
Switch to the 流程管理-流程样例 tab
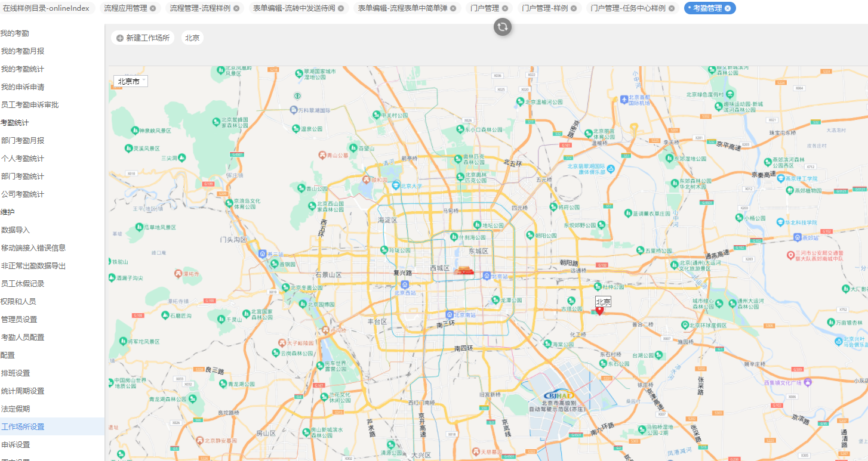(200, 8)
